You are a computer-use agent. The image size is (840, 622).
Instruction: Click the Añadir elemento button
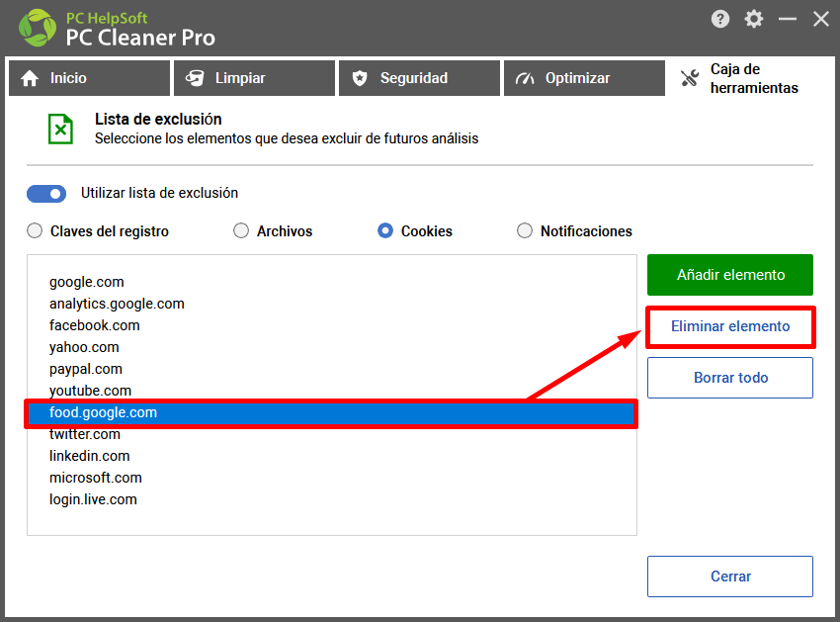tap(730, 275)
